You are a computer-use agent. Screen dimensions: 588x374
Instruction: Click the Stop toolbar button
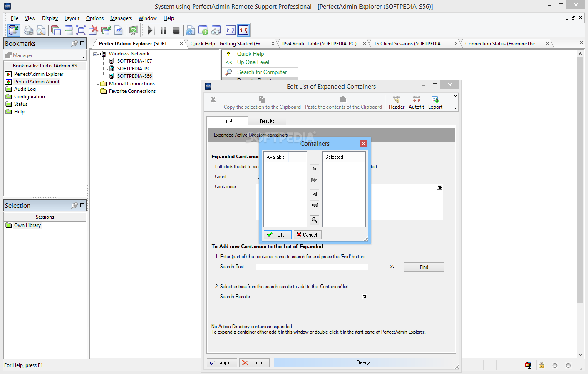coord(176,30)
